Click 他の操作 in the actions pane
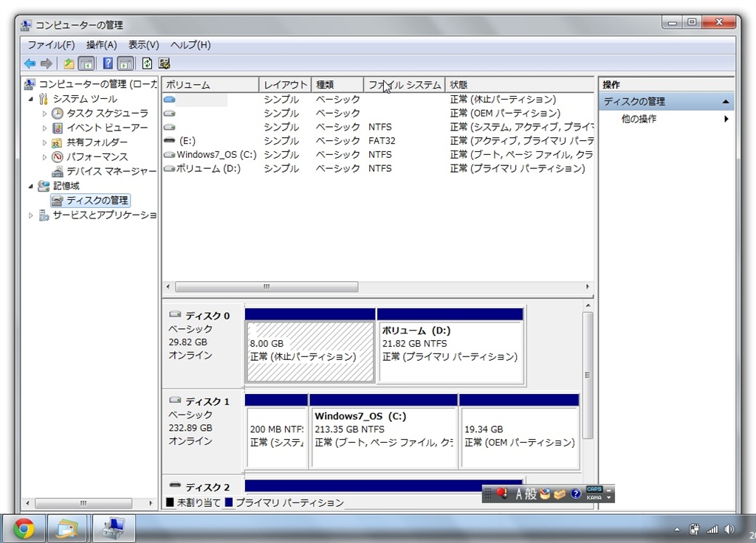Screen dimensions: 756x543 tap(639, 119)
